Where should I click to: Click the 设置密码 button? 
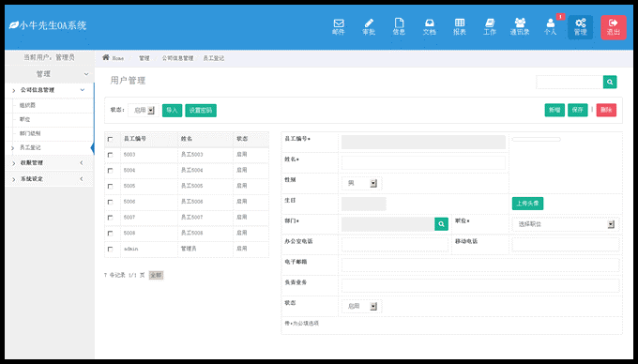[x=201, y=110]
